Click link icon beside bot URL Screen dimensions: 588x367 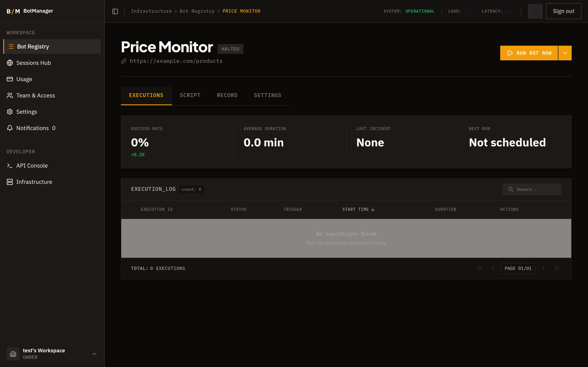click(x=124, y=61)
